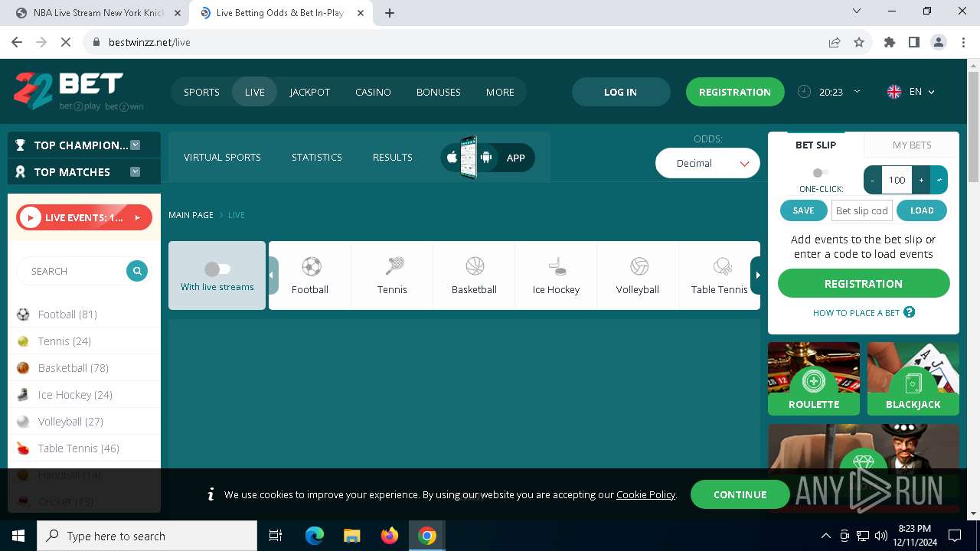Open the LIVE EVENTS red button
The image size is (980, 551).
(x=84, y=217)
